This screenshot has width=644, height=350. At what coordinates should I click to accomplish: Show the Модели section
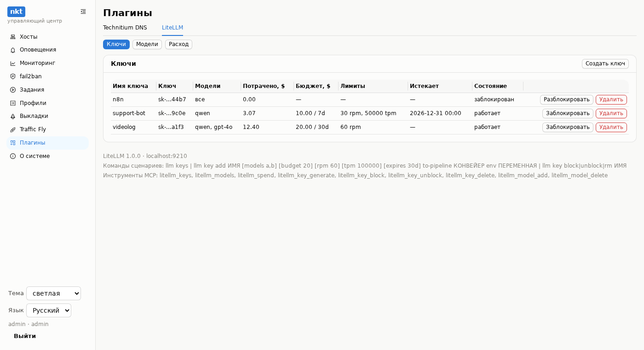pyautogui.click(x=147, y=44)
